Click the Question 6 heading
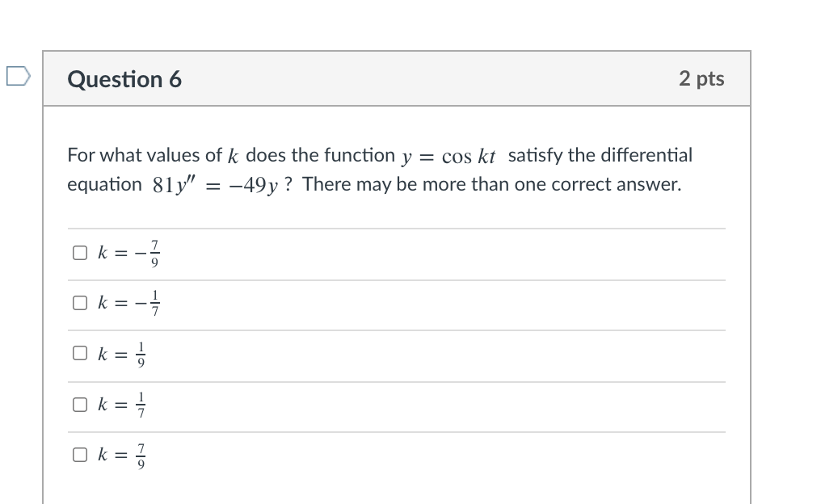821x504 pixels. 125,79
